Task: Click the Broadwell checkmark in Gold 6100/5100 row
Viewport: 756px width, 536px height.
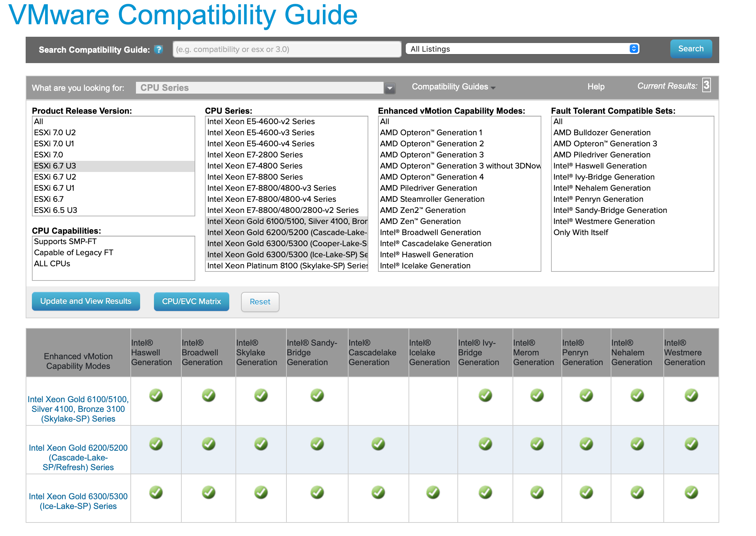Action: coord(209,395)
